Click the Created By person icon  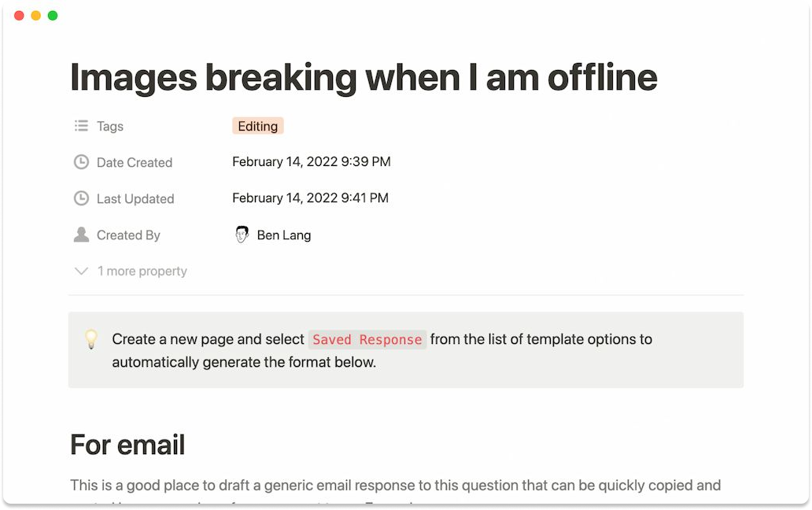click(81, 235)
